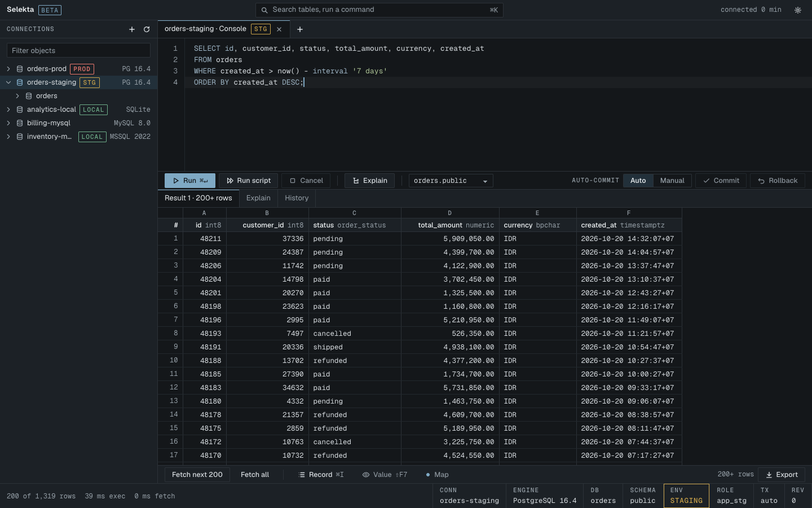This screenshot has height=508, width=812.
Task: Click in the SQL editor line 4
Action: click(x=498, y=82)
